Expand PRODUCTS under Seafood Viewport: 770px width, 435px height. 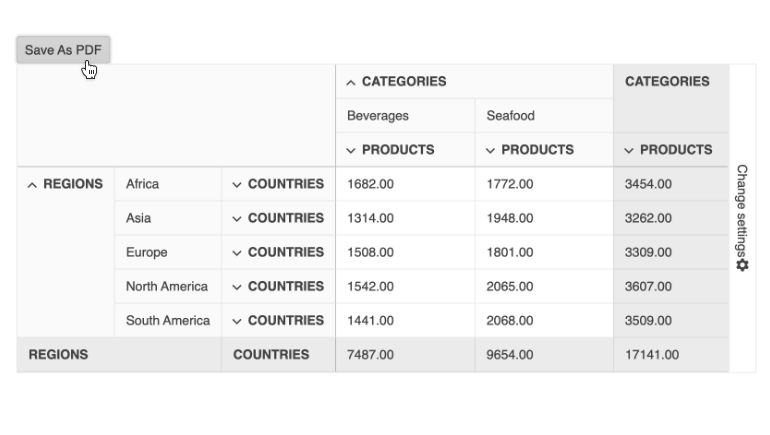click(x=490, y=150)
